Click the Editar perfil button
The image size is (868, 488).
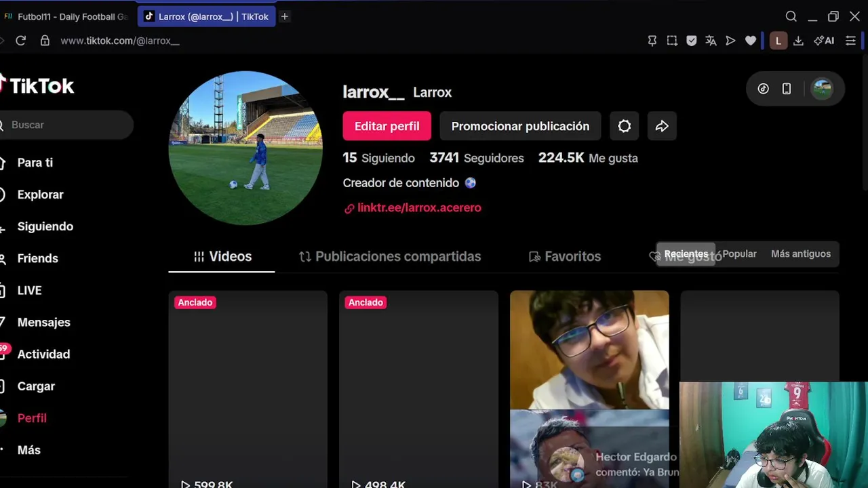tap(387, 126)
